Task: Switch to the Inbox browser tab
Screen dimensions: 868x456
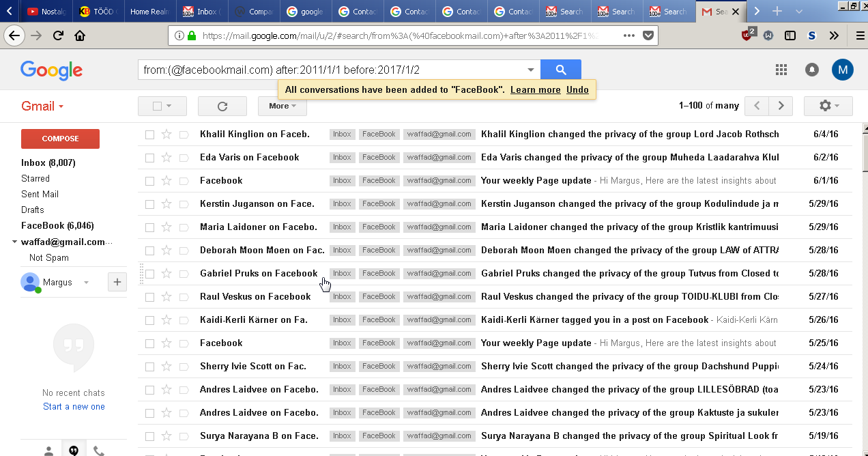Action: pos(203,12)
